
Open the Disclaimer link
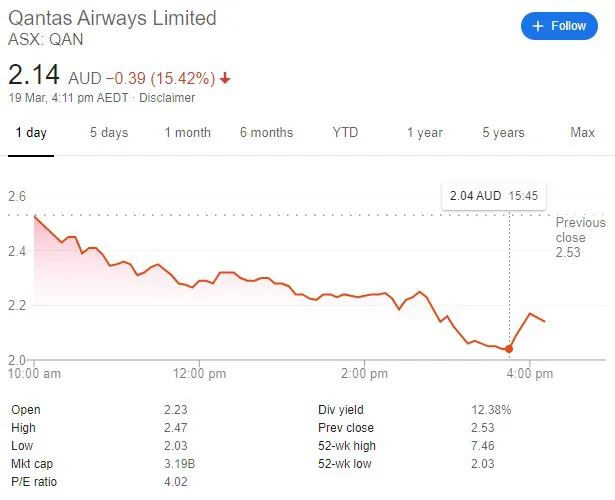167,98
